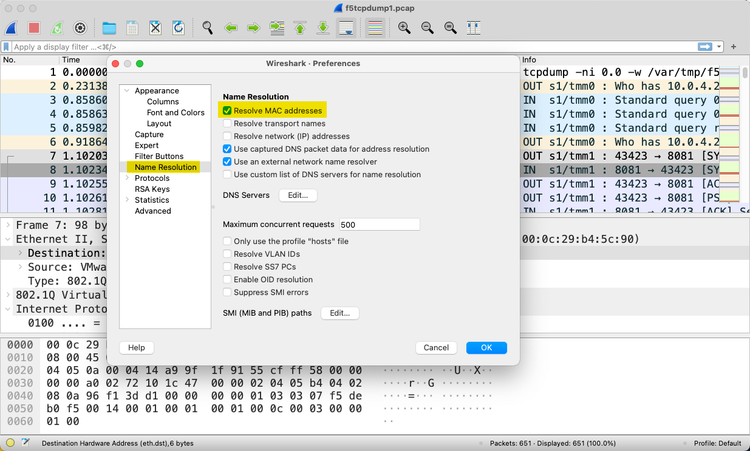Click the blue shark fin start capture icon

click(10, 27)
